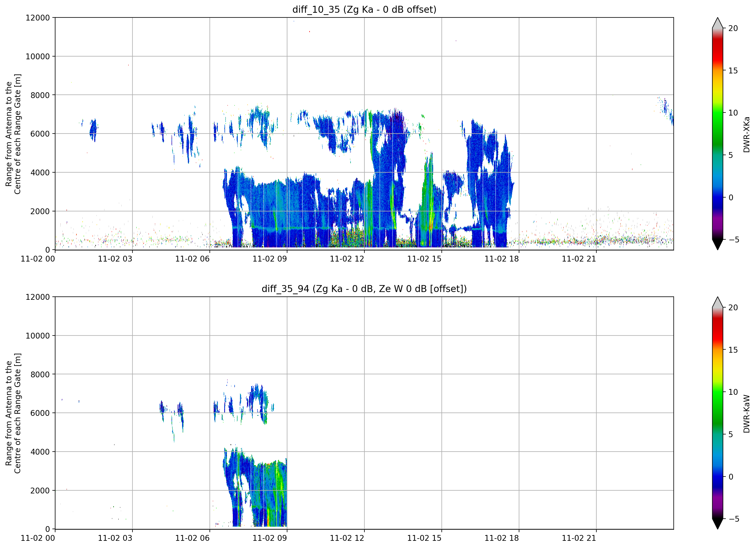Click 4000 y-tick on diff_10_35 plot

pos(40,172)
